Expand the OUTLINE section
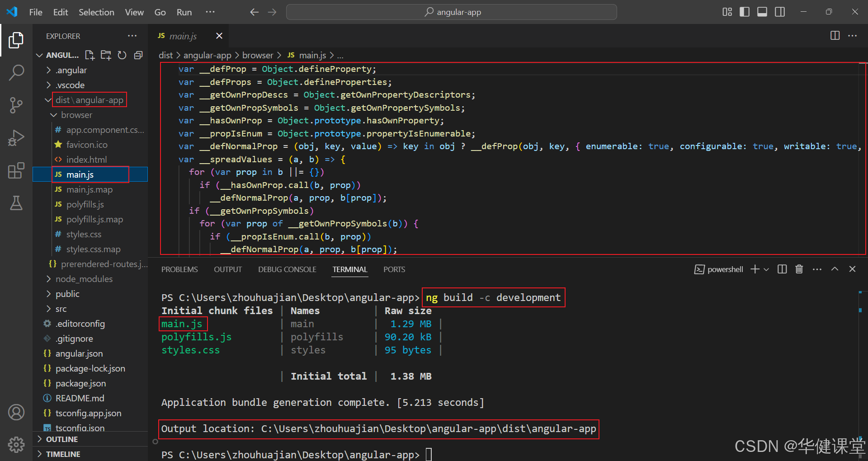 coord(90,439)
